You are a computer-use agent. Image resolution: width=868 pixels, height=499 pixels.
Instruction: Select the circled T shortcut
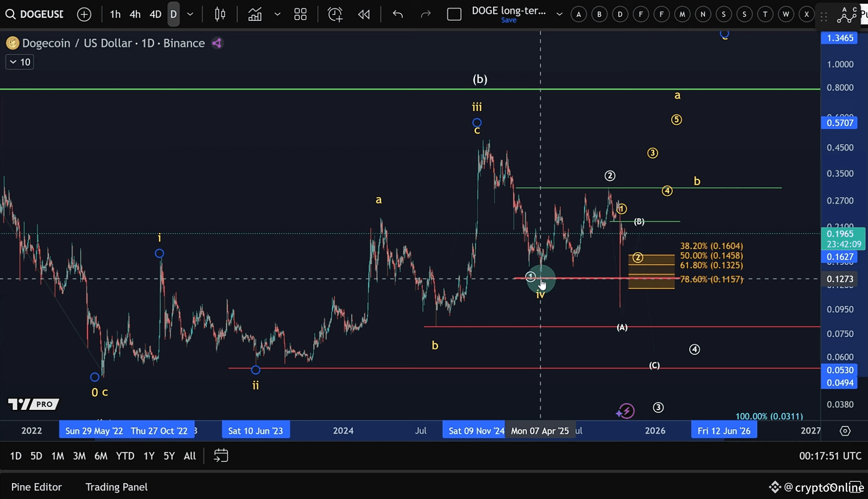pyautogui.click(x=765, y=14)
